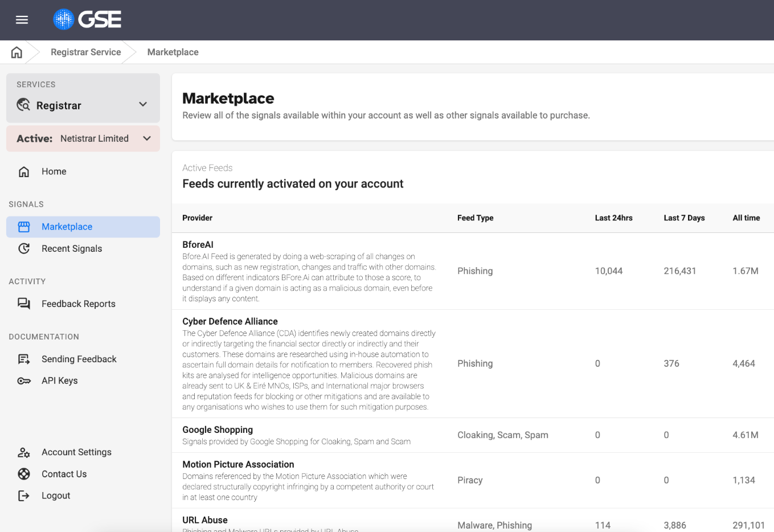This screenshot has height=532, width=774.
Task: Click BforeAI last 7 days value 216,431
Action: coord(680,271)
